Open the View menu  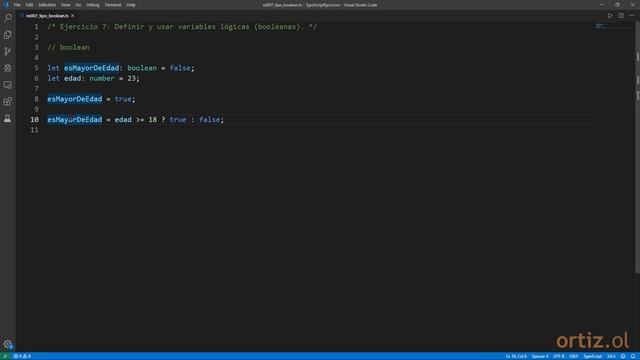point(65,5)
